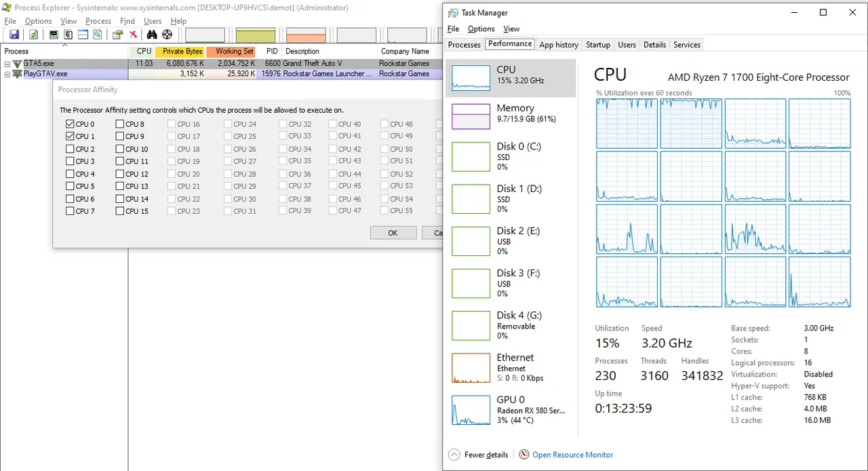
Task: Uncheck the CPU 1 affinity checkbox
Action: pyautogui.click(x=70, y=136)
